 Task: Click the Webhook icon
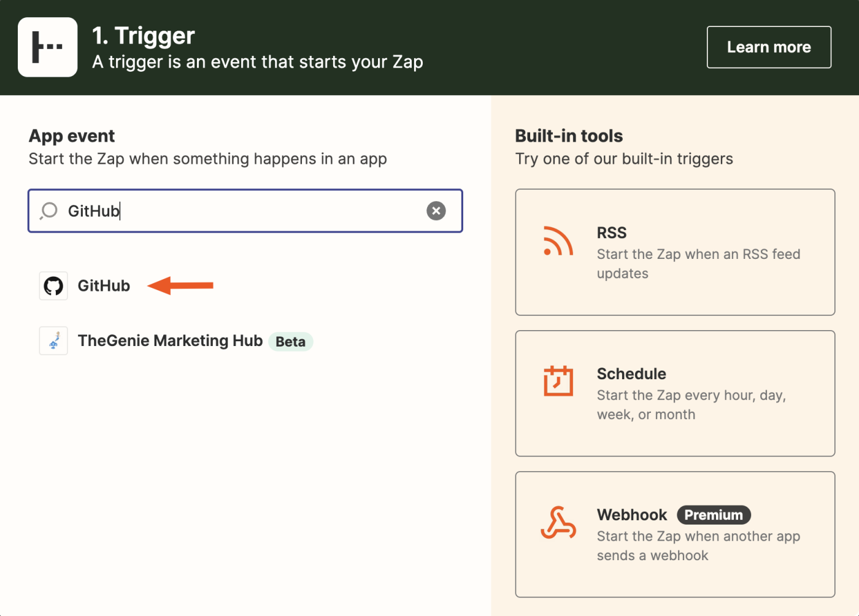pos(558,522)
